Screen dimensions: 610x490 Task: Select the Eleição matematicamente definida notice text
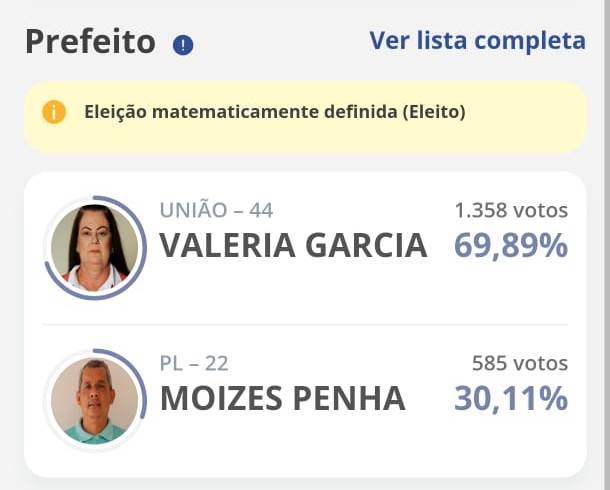click(275, 112)
